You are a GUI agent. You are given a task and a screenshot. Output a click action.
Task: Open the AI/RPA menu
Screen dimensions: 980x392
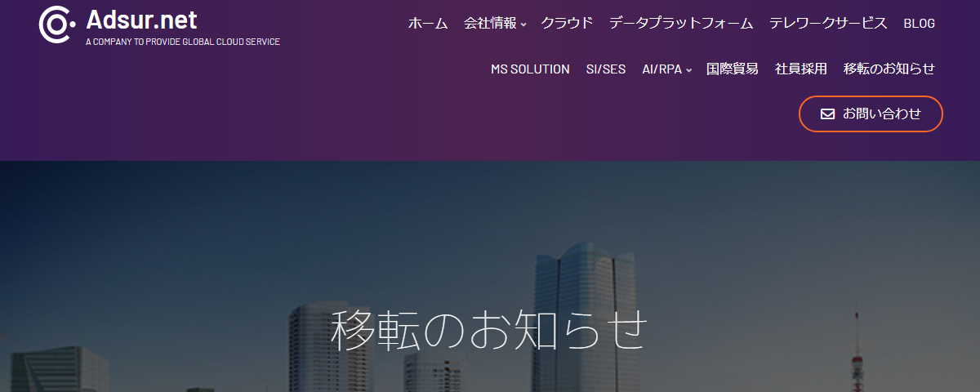[x=661, y=69]
